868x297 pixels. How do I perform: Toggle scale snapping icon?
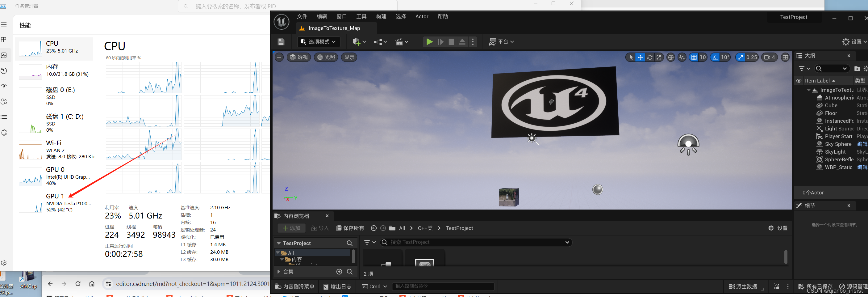coord(740,57)
